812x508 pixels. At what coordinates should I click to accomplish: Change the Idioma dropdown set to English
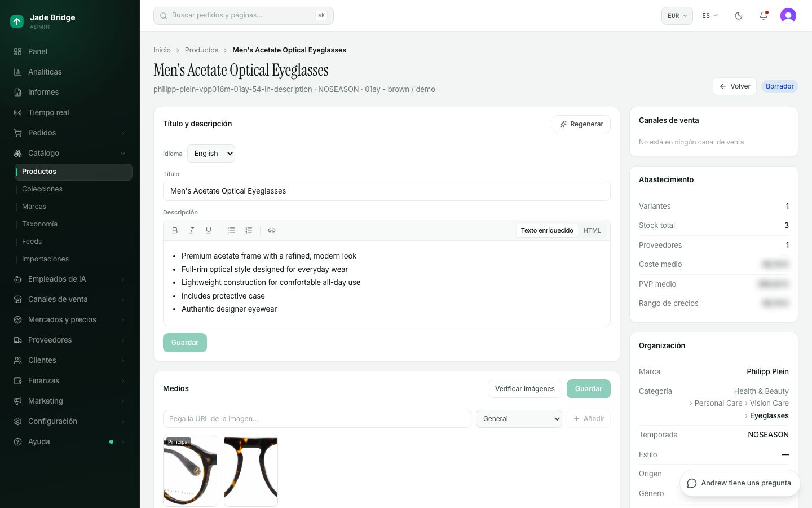(x=211, y=154)
